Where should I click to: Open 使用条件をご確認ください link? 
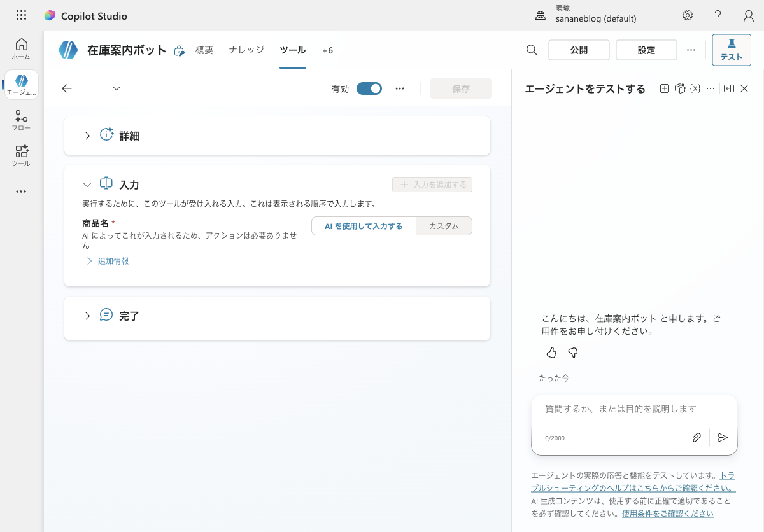click(x=668, y=514)
